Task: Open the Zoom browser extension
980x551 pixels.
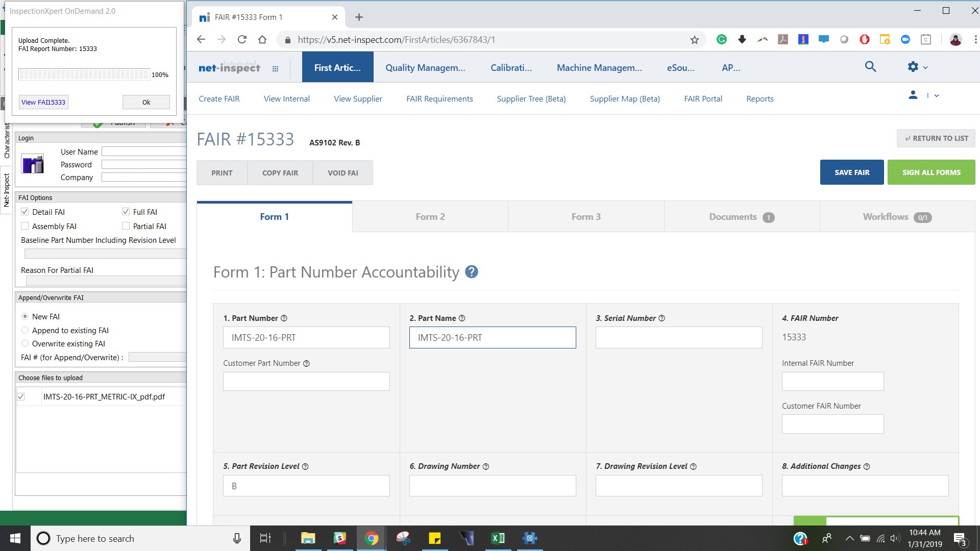Action: click(905, 39)
